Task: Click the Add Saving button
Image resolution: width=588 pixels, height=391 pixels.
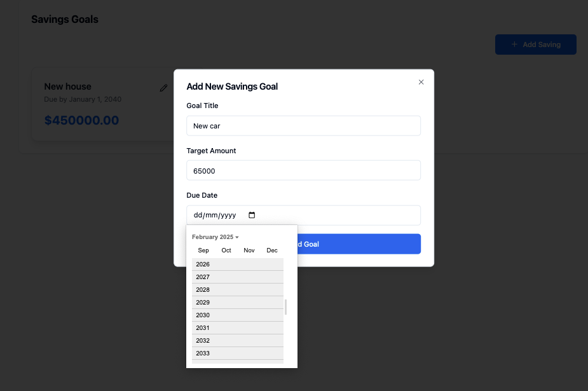Action: 536,44
